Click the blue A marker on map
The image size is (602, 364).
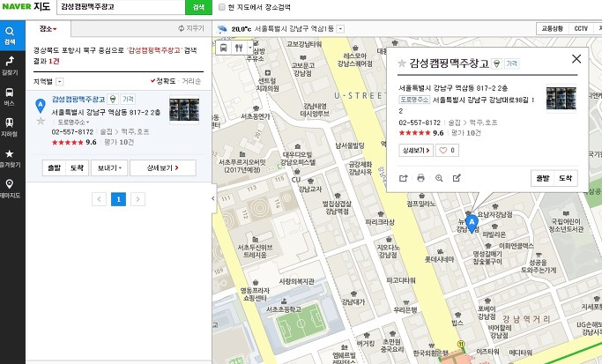click(472, 224)
